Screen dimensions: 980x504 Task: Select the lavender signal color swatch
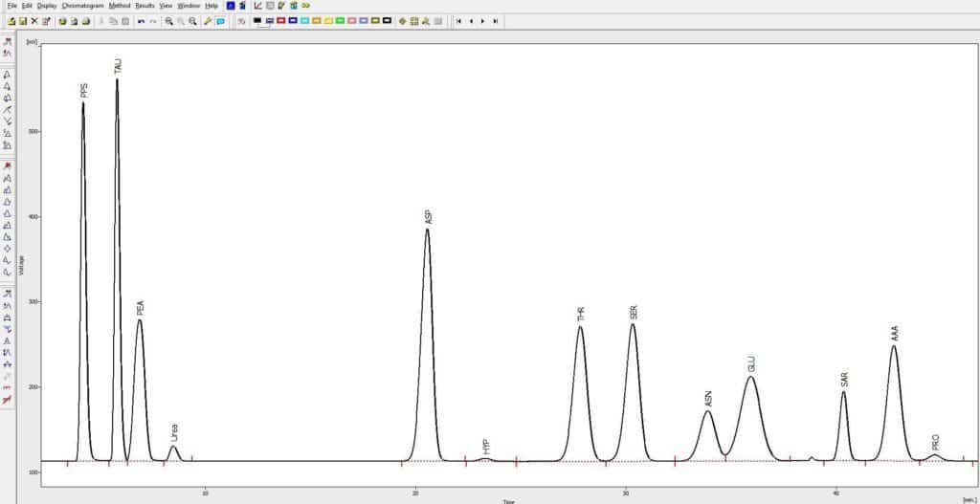tap(363, 21)
